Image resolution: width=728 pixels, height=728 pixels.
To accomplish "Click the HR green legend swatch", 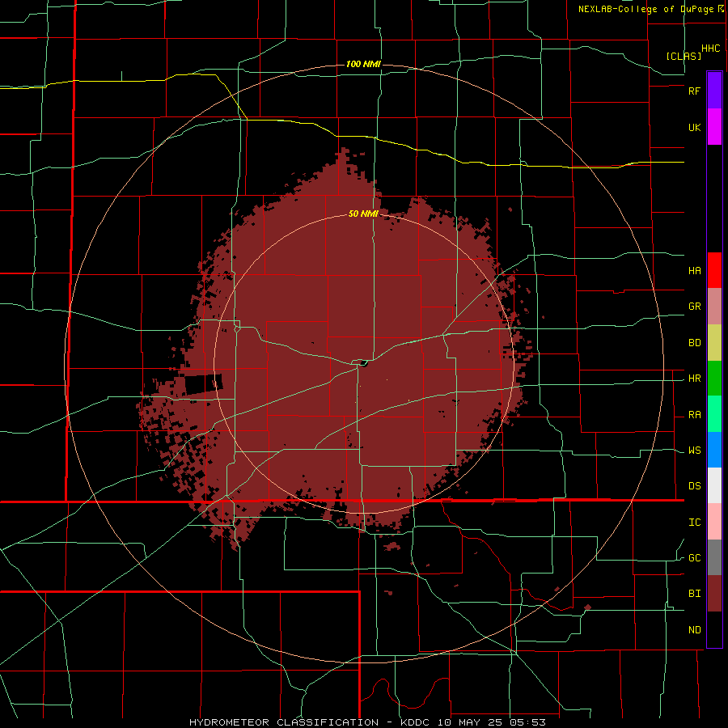I will tap(714, 379).
